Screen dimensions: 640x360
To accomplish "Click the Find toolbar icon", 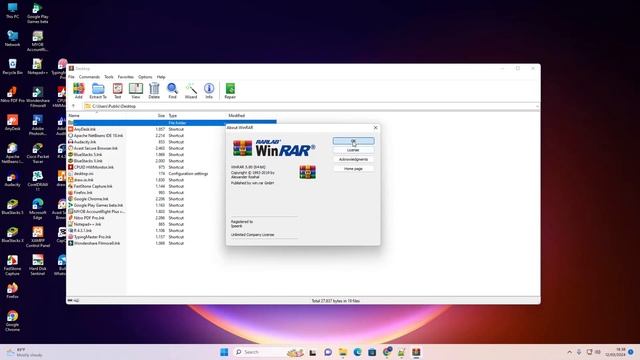I will pos(172,91).
